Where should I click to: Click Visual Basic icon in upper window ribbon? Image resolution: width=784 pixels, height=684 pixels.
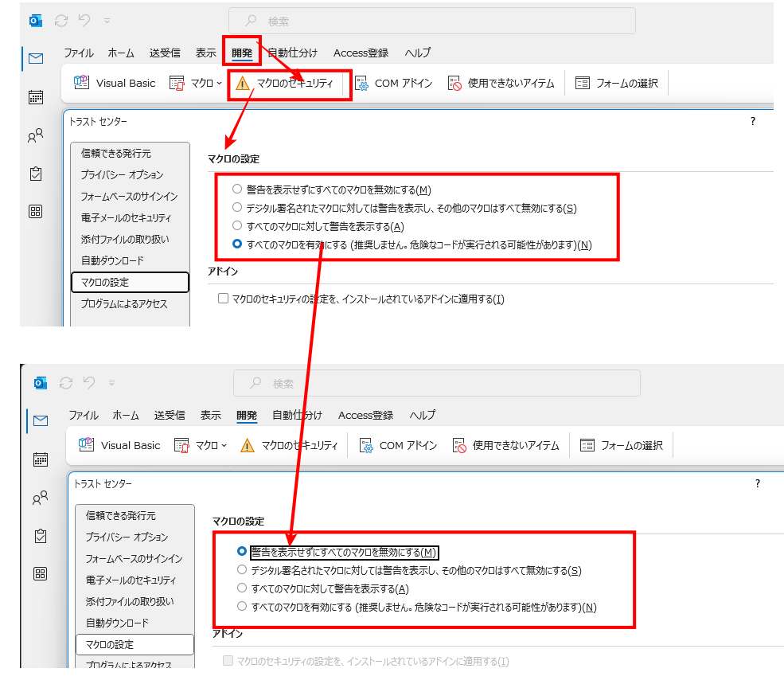point(82,83)
